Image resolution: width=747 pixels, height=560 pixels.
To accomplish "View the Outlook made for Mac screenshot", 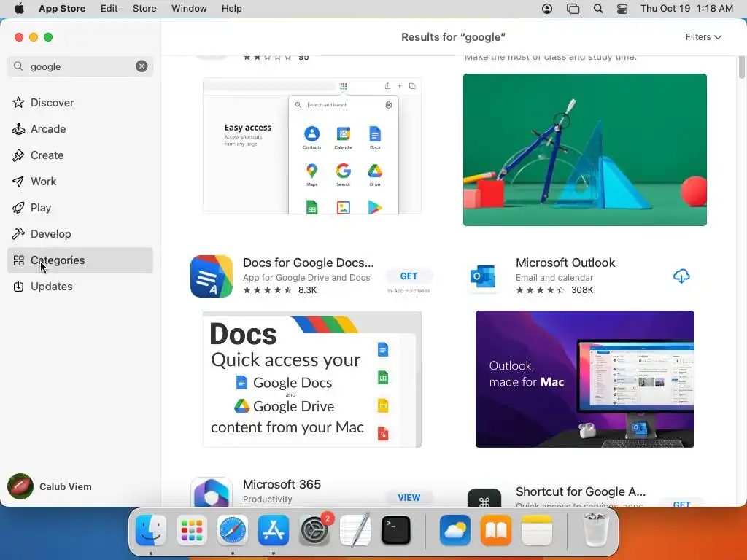I will (584, 379).
